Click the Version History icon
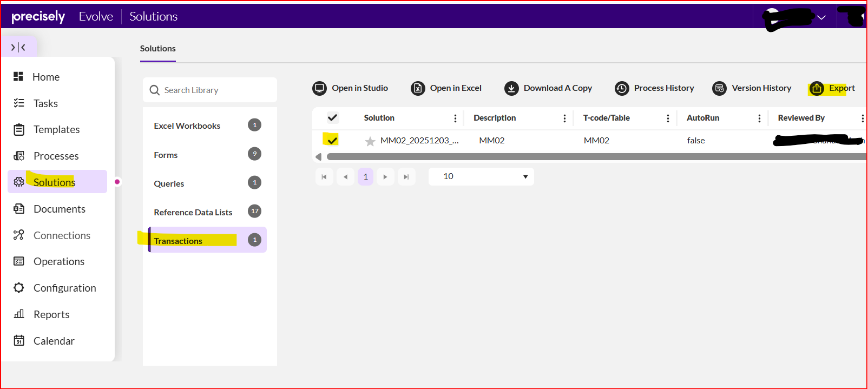Screen dimensions: 868x389 tap(719, 88)
